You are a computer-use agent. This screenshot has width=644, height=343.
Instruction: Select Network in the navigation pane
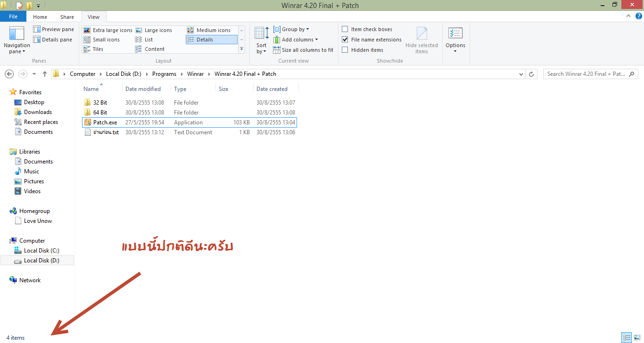pos(30,280)
